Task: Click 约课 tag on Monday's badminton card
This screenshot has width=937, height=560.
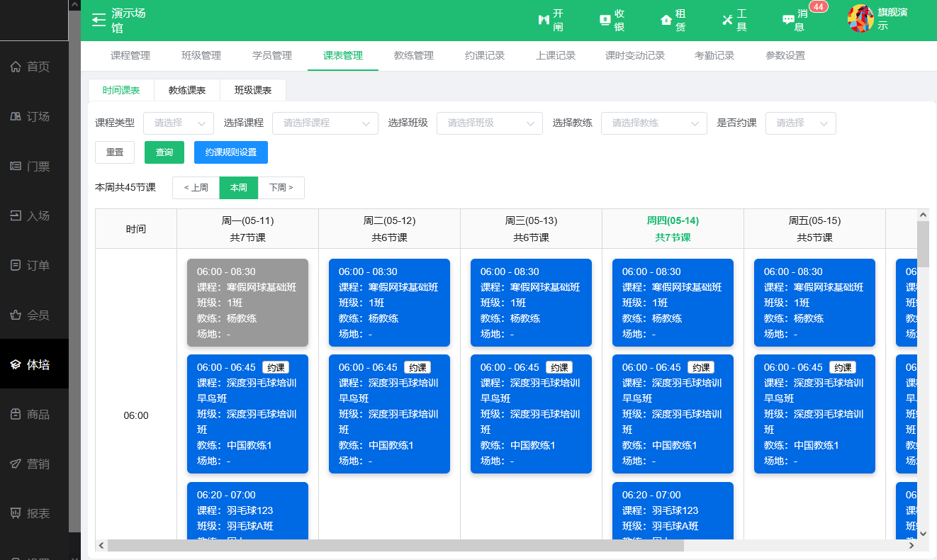Action: coord(276,367)
